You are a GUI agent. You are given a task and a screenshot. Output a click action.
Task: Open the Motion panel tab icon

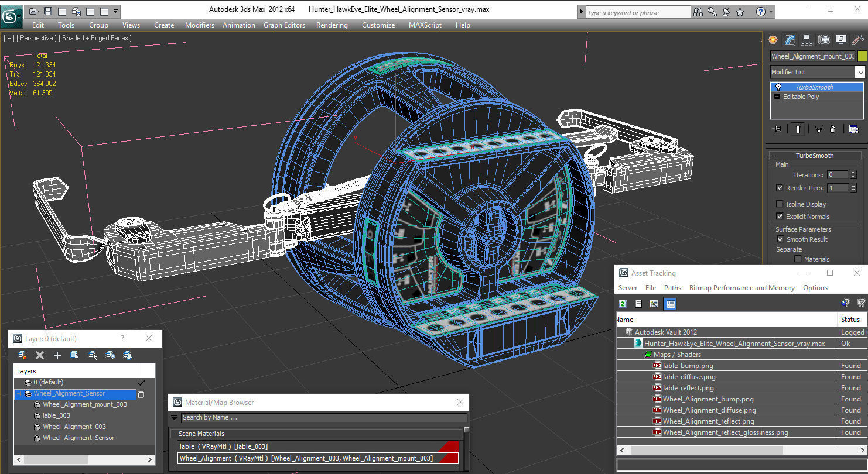pyautogui.click(x=824, y=40)
